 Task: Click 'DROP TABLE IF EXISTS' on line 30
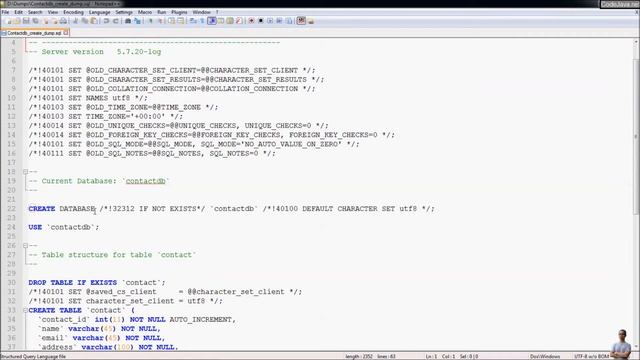coord(73,282)
